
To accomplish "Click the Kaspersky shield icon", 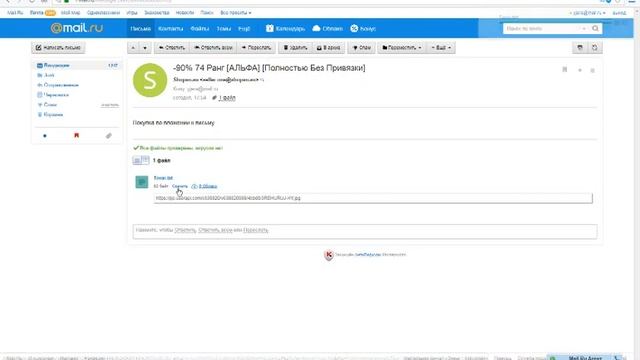I will click(x=329, y=255).
